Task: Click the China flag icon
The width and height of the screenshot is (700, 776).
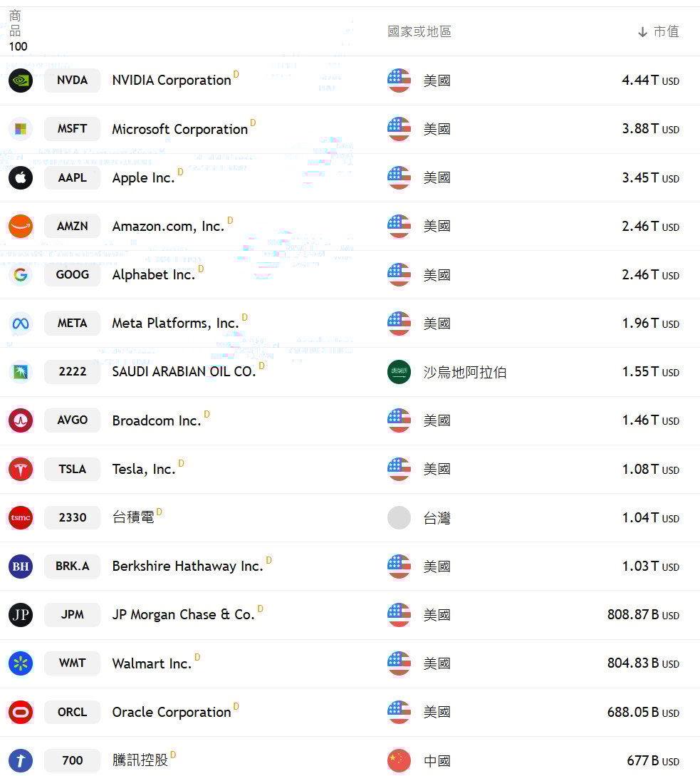Action: [399, 760]
